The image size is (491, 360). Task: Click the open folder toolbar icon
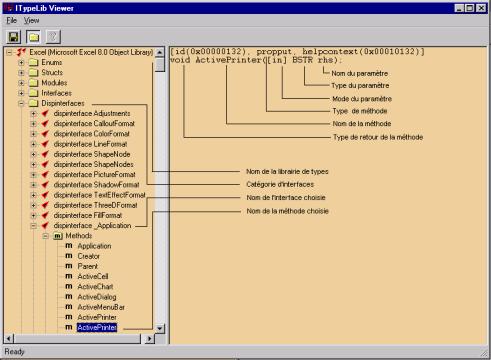coord(34,37)
